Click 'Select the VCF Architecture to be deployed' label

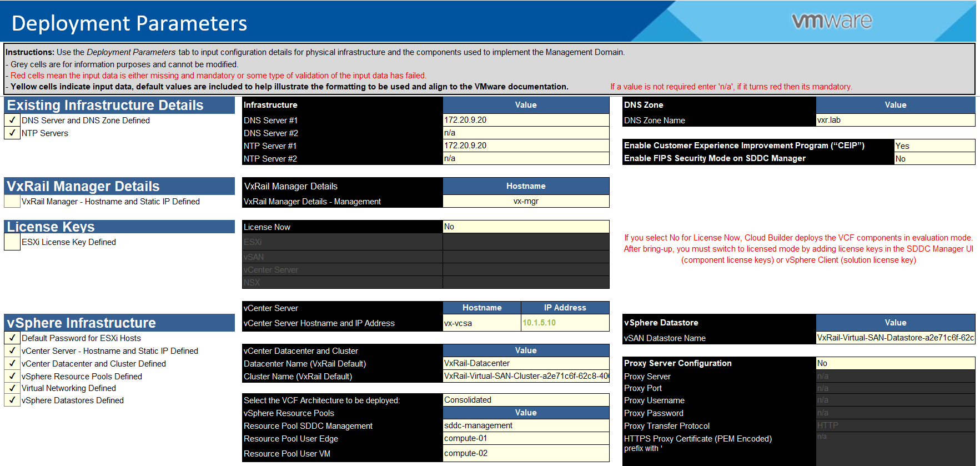click(321, 400)
